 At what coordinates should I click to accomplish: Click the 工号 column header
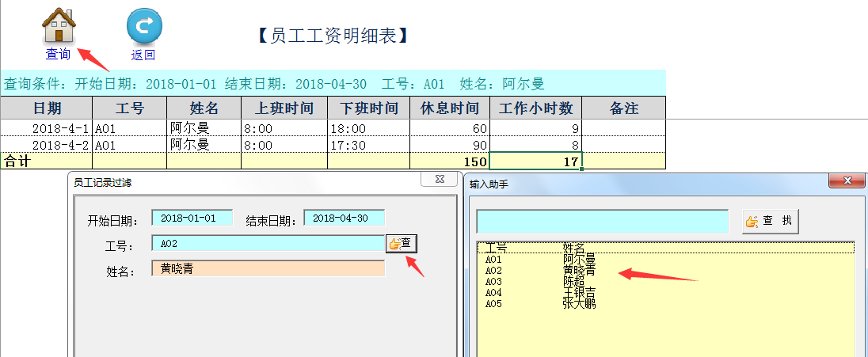pyautogui.click(x=130, y=108)
